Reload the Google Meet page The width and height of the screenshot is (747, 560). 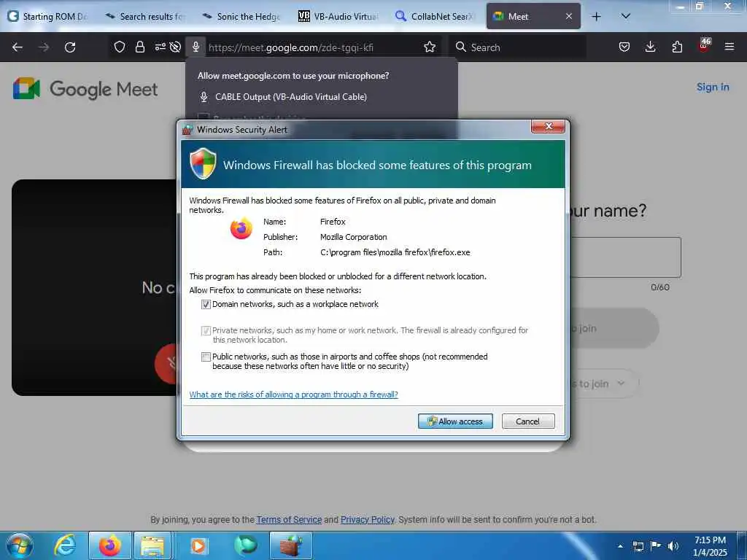click(x=70, y=47)
